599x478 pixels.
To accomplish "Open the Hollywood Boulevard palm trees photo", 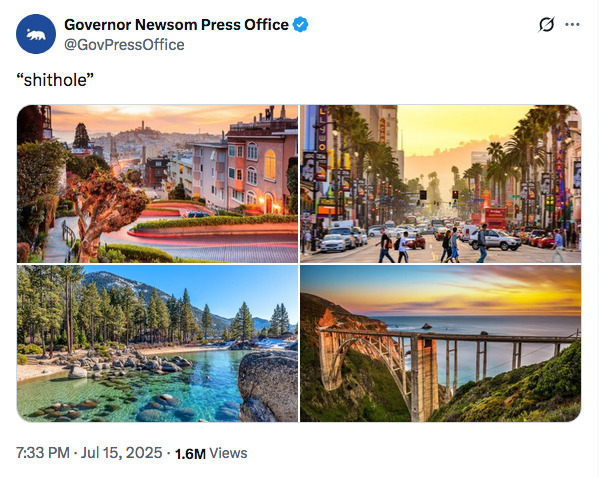I will (x=440, y=184).
